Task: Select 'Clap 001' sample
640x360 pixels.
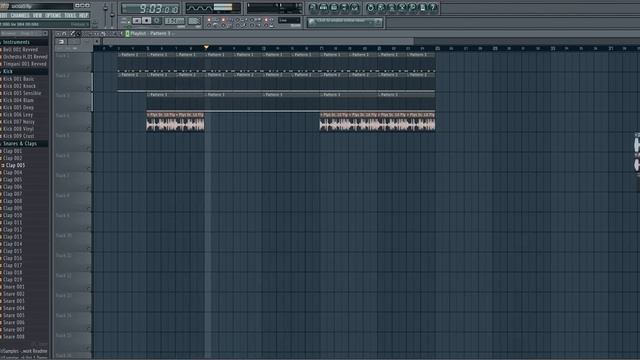Action: [13, 151]
